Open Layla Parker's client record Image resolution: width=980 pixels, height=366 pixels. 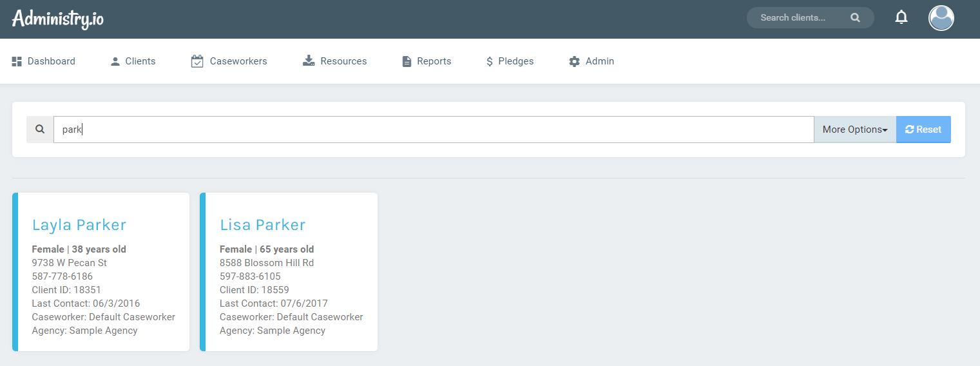point(79,225)
